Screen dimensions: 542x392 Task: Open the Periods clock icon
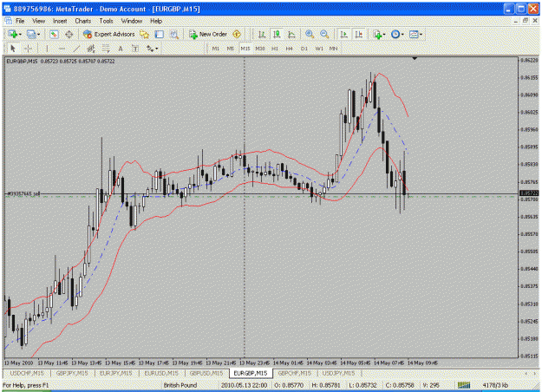coord(395,34)
